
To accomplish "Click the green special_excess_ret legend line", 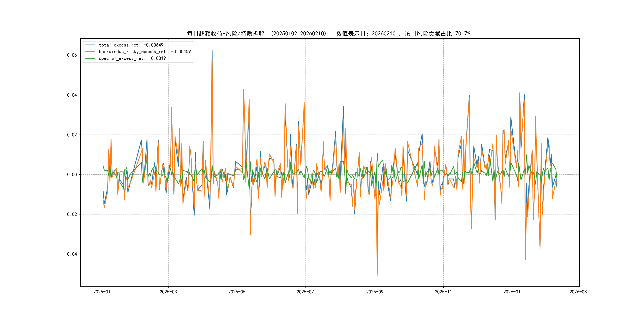I will point(90,58).
